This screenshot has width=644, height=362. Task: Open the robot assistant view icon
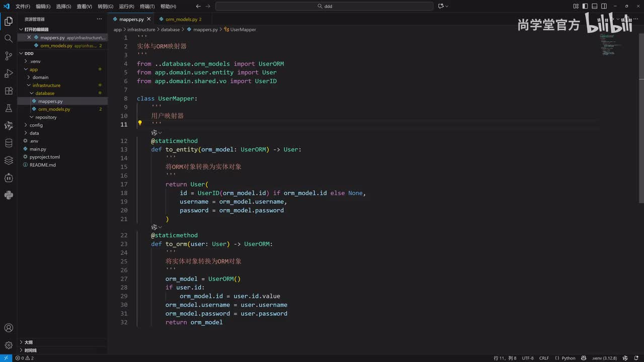coord(9,178)
